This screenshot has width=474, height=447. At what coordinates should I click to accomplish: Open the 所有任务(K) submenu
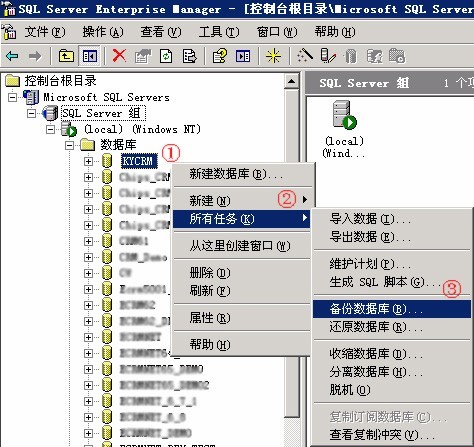242,219
